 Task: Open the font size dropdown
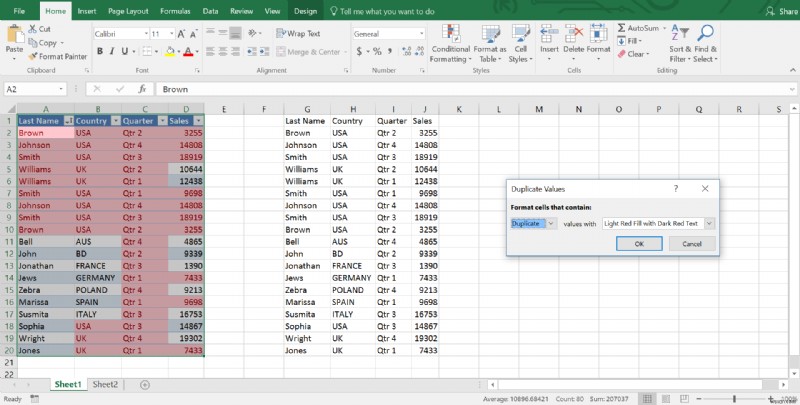click(171, 34)
